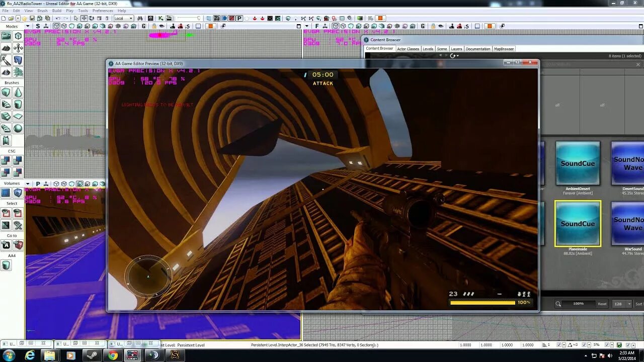Viewport: 644px width, 362px height.
Task: Click the P icon in main toolbar
Action: [239, 19]
